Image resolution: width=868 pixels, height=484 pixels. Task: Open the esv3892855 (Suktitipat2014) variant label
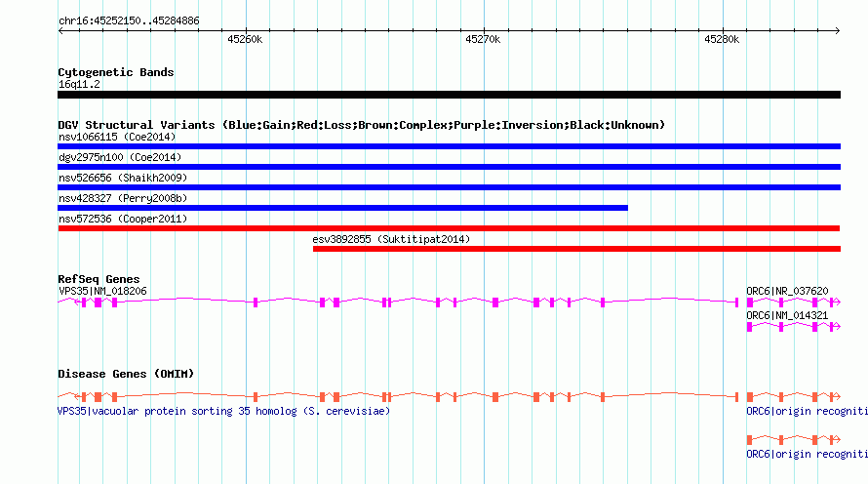391,239
